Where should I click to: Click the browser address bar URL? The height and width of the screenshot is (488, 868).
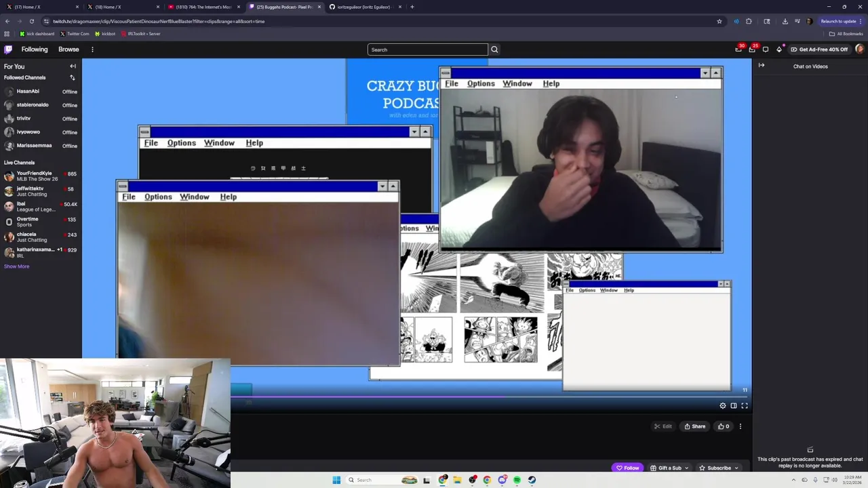click(159, 21)
